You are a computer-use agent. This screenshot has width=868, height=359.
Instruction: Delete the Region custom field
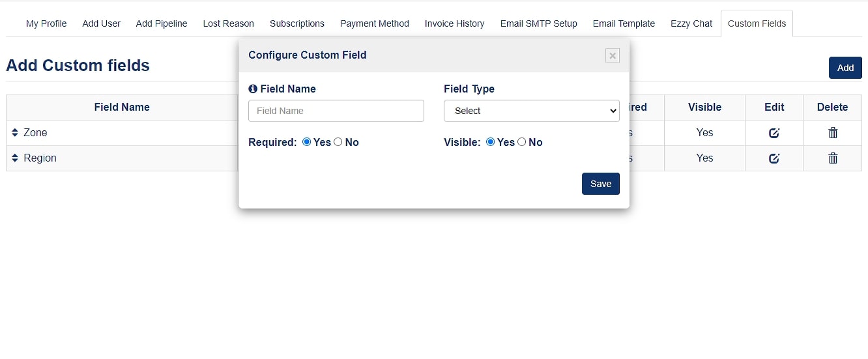coord(832,158)
